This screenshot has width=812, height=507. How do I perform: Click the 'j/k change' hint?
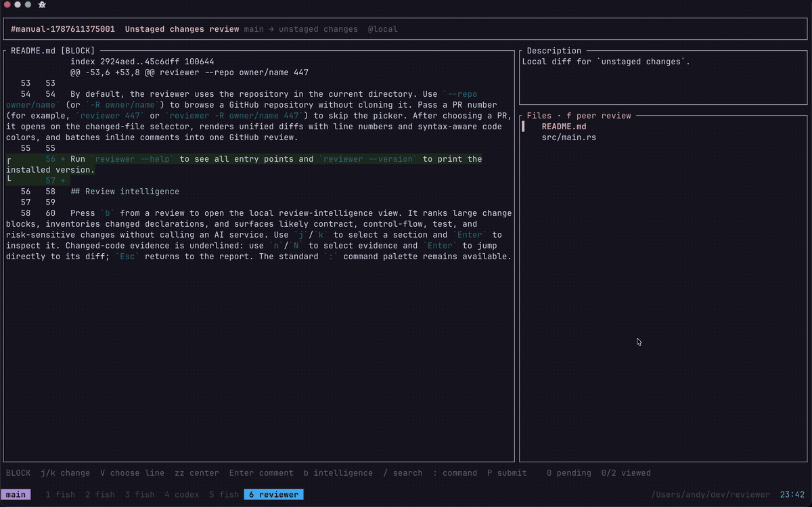click(x=65, y=473)
